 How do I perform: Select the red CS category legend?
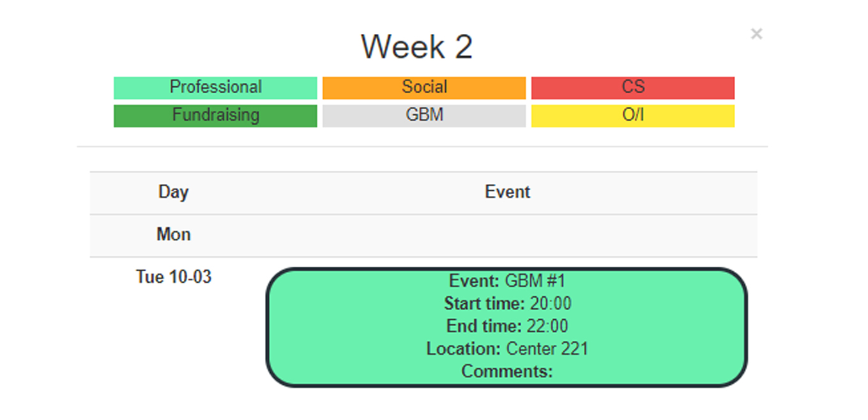click(633, 87)
